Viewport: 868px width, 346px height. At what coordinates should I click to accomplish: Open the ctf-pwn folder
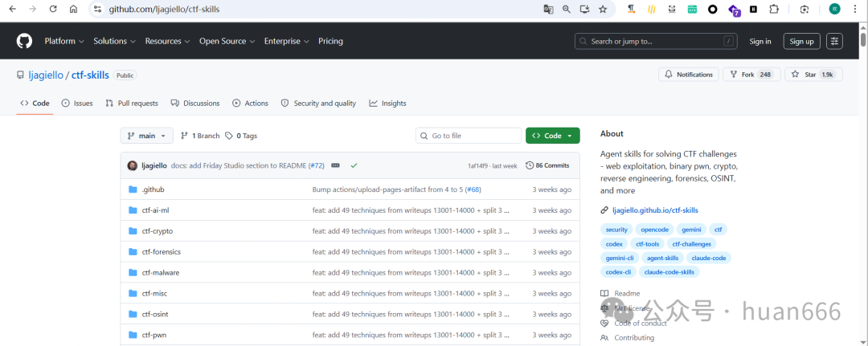coord(154,335)
